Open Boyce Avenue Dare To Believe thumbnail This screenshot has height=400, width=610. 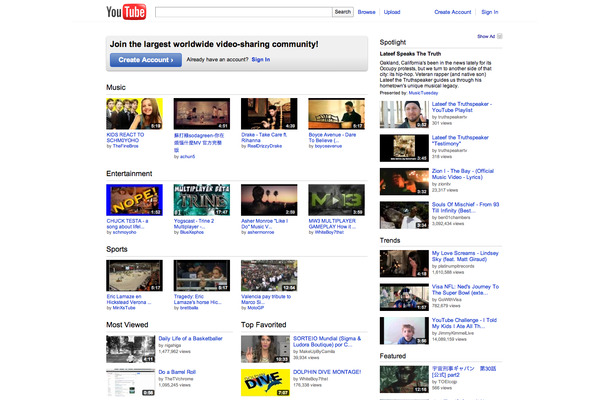337,114
